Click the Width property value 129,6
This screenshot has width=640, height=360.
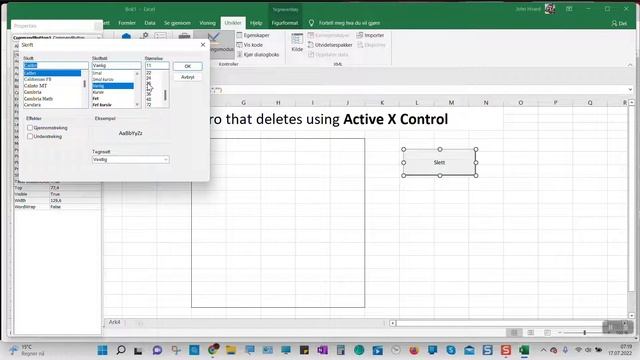(75, 200)
